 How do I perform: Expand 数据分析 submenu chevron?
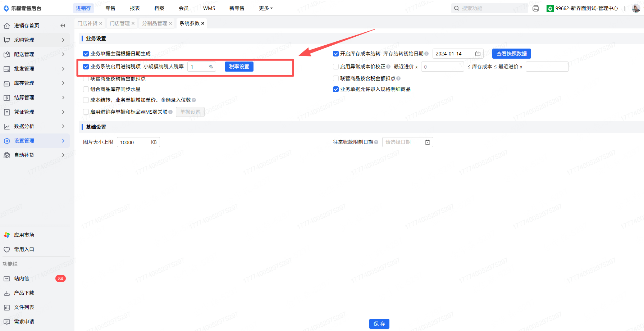[x=63, y=126]
